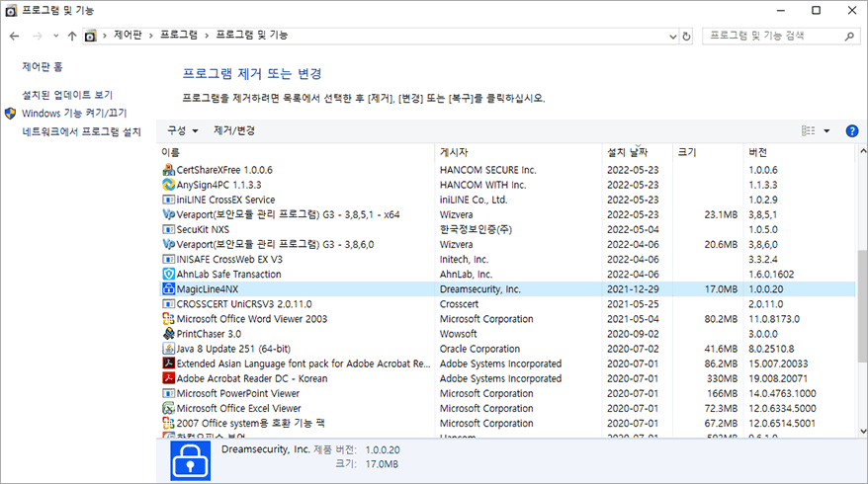Click the SecuKit NXS program icon

[x=168, y=229]
